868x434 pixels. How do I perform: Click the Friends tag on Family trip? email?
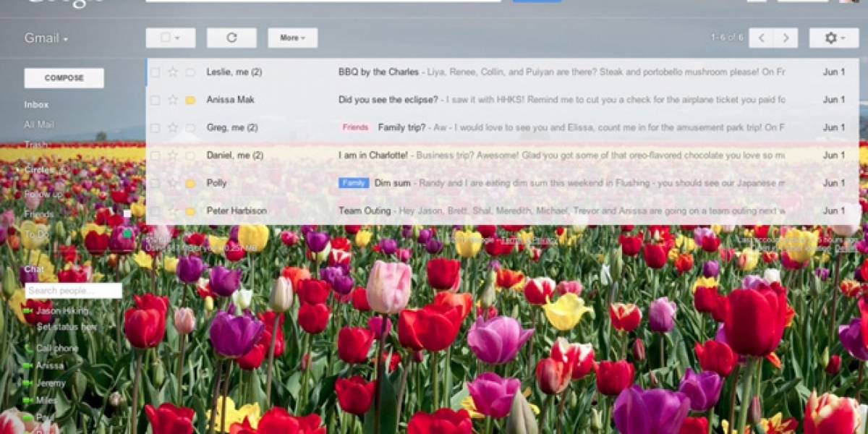click(x=355, y=127)
